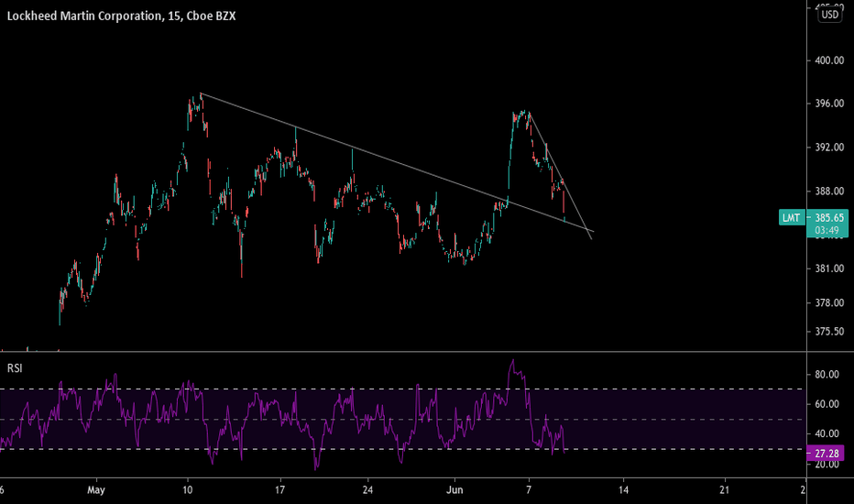854x504 pixels.
Task: Click the 21 date label on time axis
Action: [724, 490]
